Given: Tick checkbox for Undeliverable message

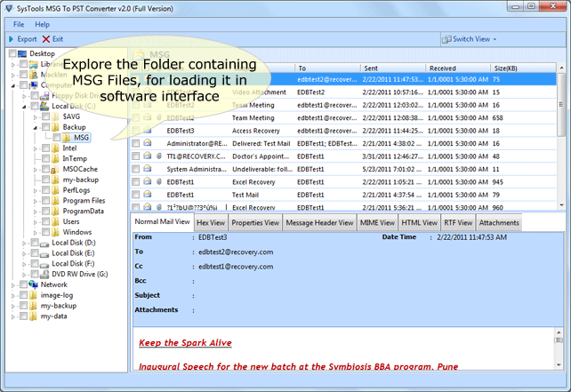Looking at the screenshot, I should click(x=135, y=169).
